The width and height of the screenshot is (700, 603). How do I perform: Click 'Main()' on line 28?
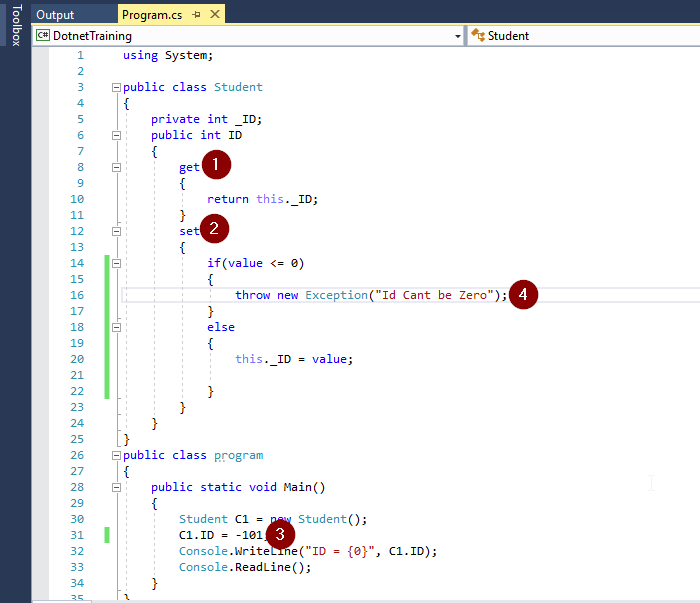304,487
